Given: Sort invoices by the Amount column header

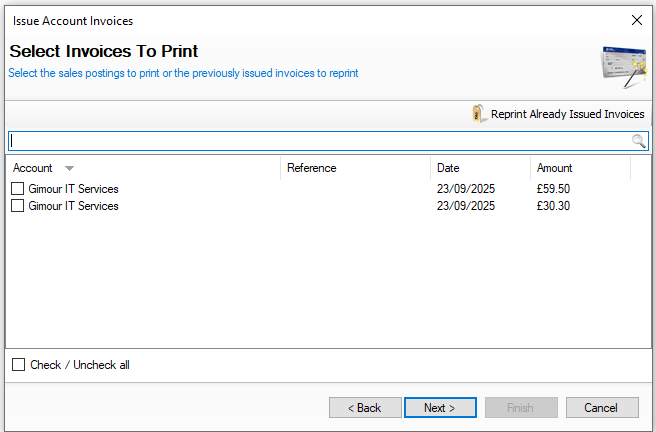Looking at the screenshot, I should pyautogui.click(x=554, y=168).
